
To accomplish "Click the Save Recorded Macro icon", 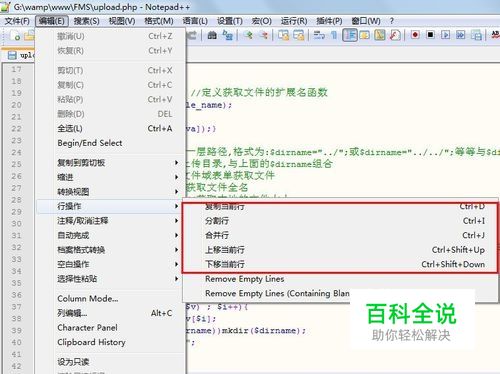I will 477,35.
